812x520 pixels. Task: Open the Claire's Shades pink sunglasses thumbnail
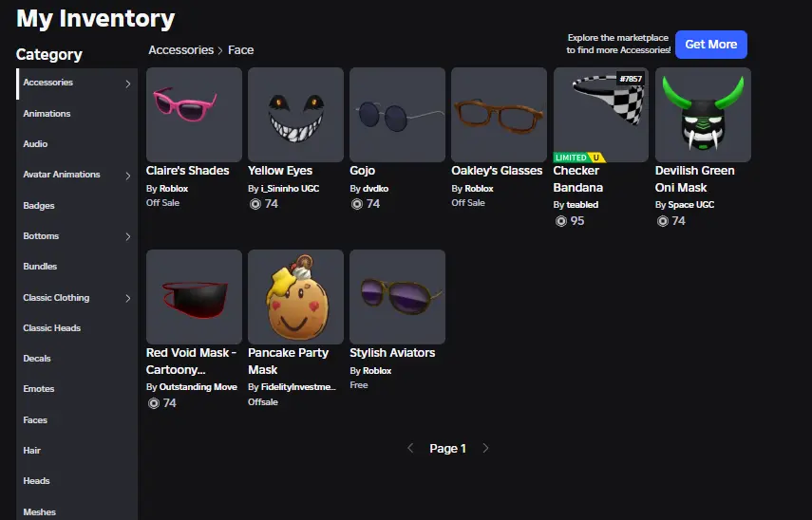click(194, 115)
